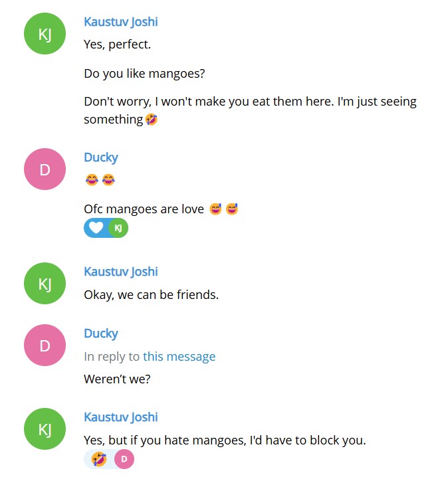Click the KJ avatar beside "Okay, we can be friends."
Viewport: 448px width, 483px height.
click(45, 284)
